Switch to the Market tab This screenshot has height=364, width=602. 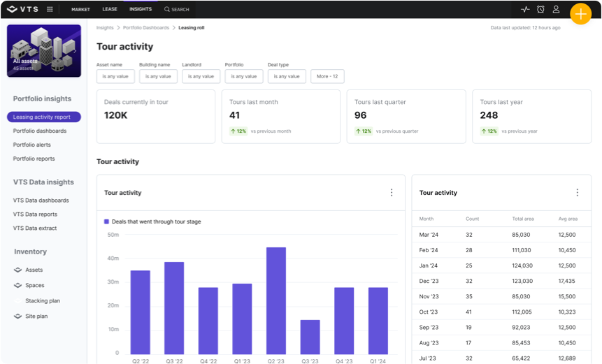80,9
